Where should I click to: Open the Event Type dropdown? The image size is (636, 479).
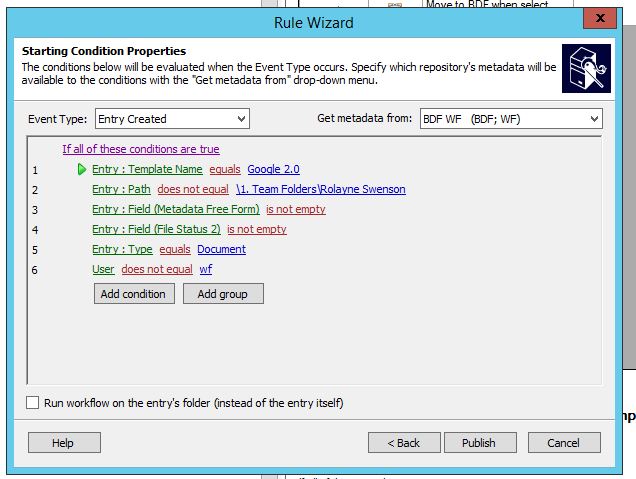(x=172, y=119)
